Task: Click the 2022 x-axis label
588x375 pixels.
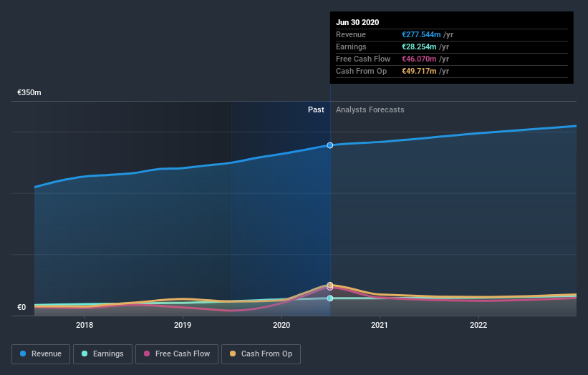Action: 478,325
